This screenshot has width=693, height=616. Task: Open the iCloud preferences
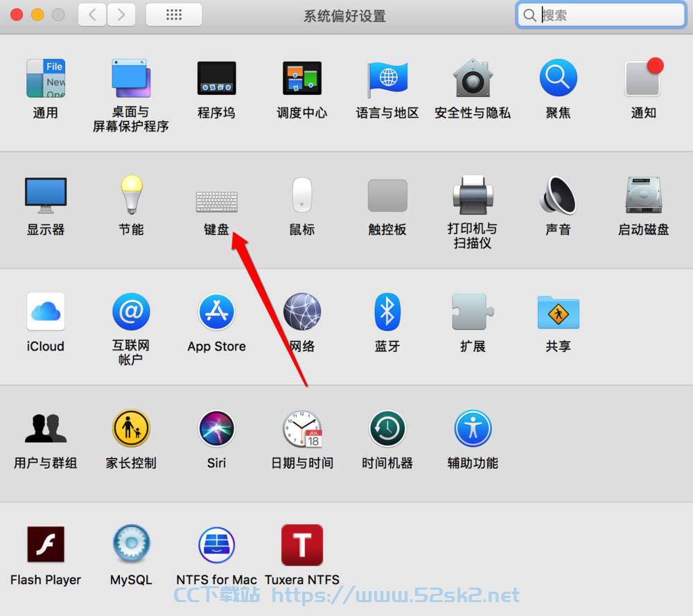pyautogui.click(x=46, y=312)
